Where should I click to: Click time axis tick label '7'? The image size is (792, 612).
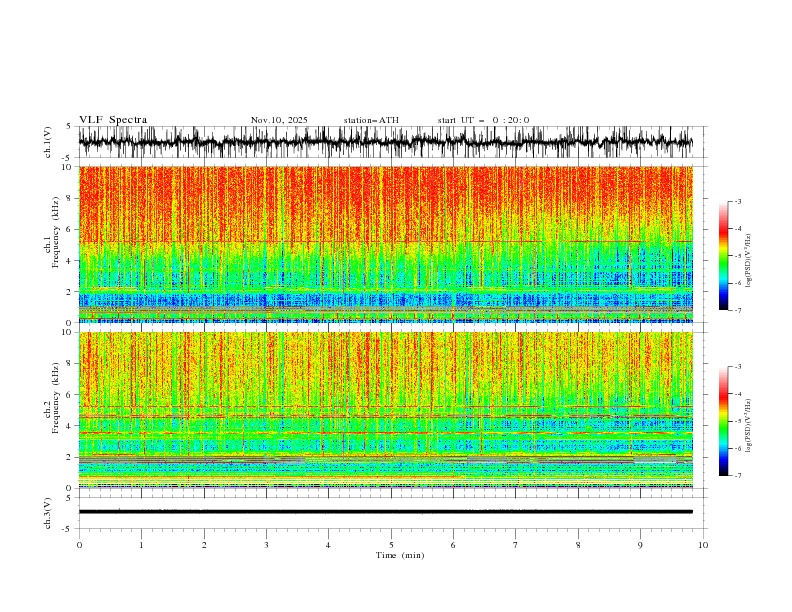tap(516, 545)
